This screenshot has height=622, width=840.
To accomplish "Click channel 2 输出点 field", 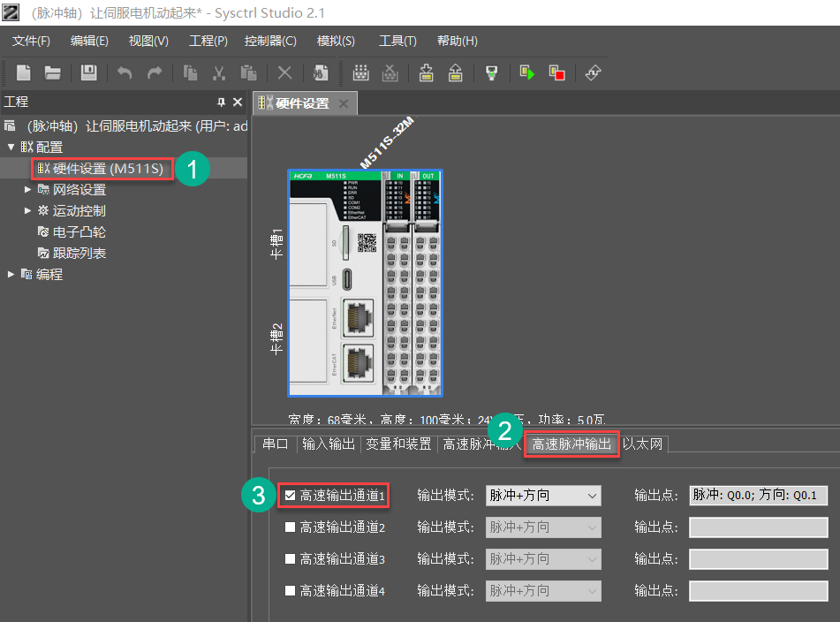I will pos(758,527).
